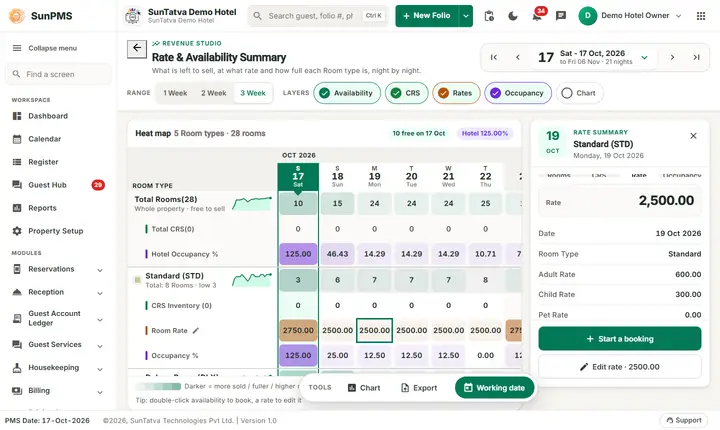720x430 pixels.
Task: Click in the Search guest, folio field
Action: pyautogui.click(x=318, y=16)
